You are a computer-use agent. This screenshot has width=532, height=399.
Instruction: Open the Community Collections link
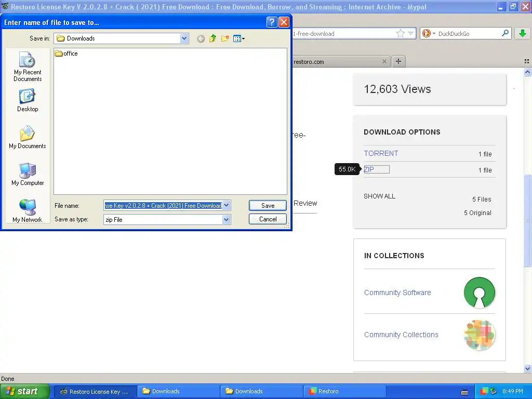tap(401, 335)
